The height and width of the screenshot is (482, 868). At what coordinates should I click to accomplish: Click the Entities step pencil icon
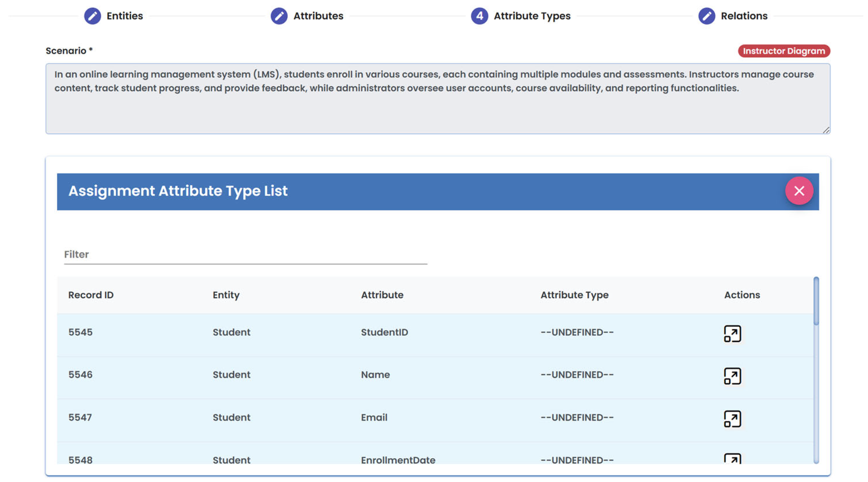(92, 16)
